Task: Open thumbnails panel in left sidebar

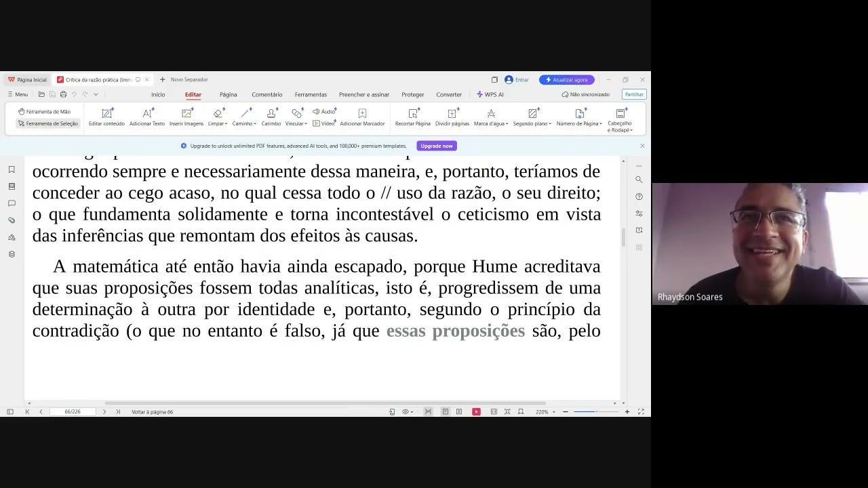Action: (x=12, y=186)
